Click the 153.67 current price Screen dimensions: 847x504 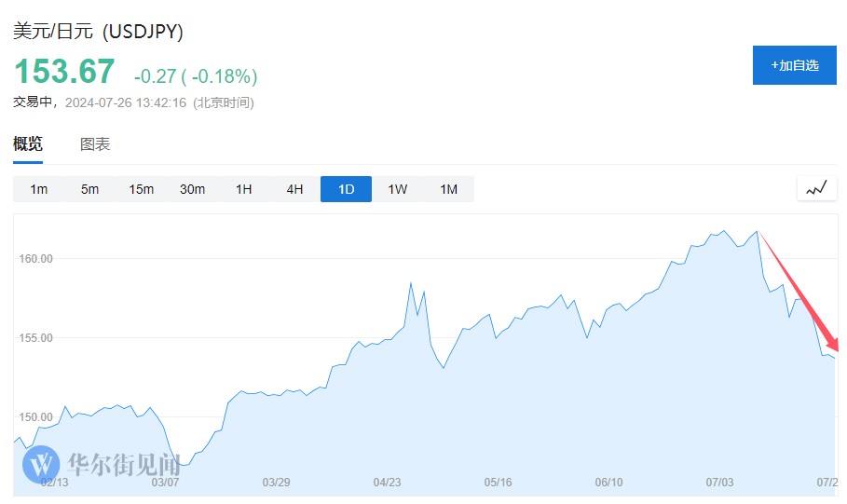[64, 72]
